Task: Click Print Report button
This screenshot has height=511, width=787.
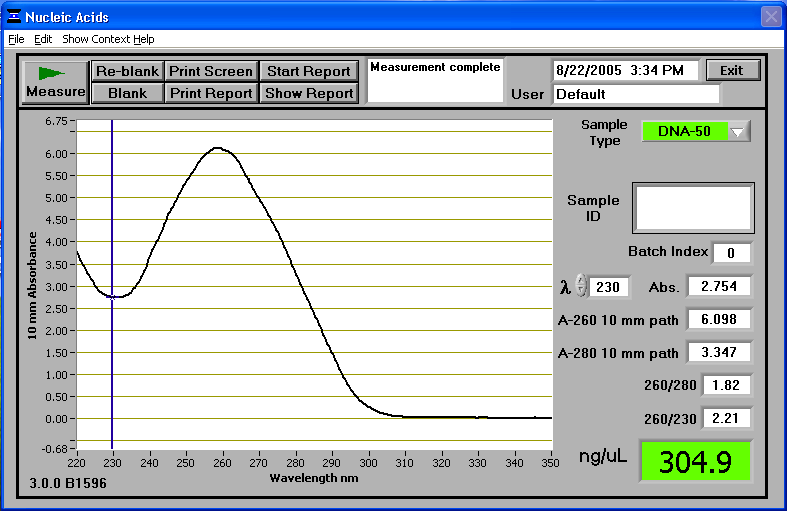Action: click(x=210, y=93)
